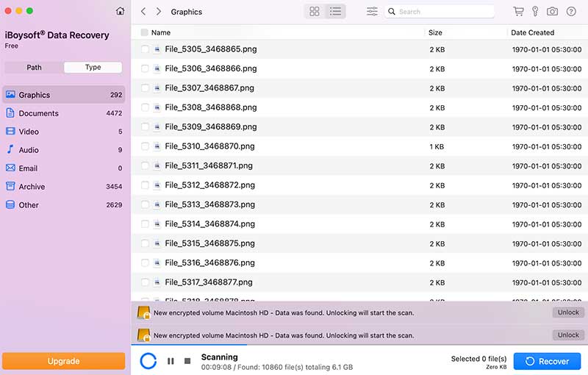Toggle select-all checkbox in Name header
Viewport: 588px width, 375px height.
pyautogui.click(x=144, y=33)
